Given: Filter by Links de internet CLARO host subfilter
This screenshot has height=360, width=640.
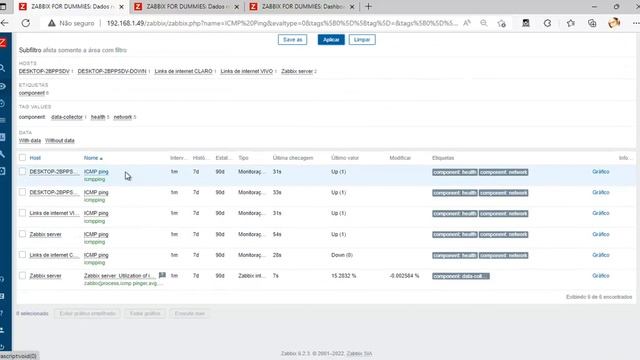Looking at the screenshot, I should click(x=183, y=71).
